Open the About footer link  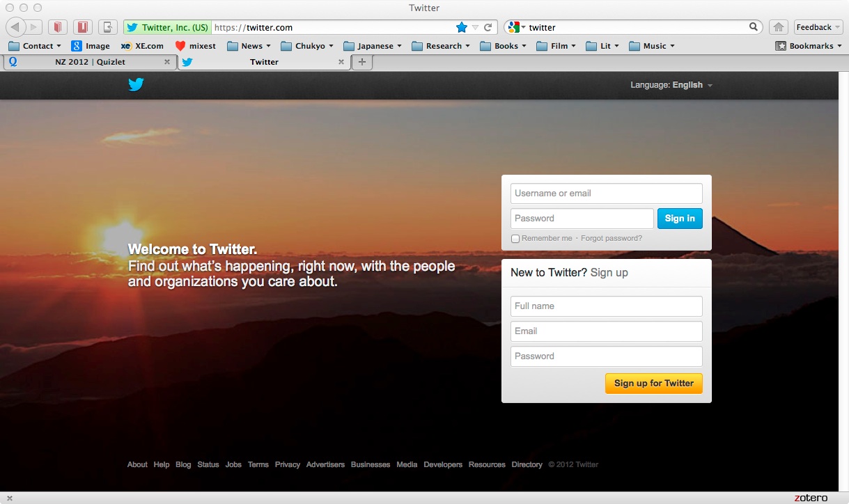tap(137, 465)
